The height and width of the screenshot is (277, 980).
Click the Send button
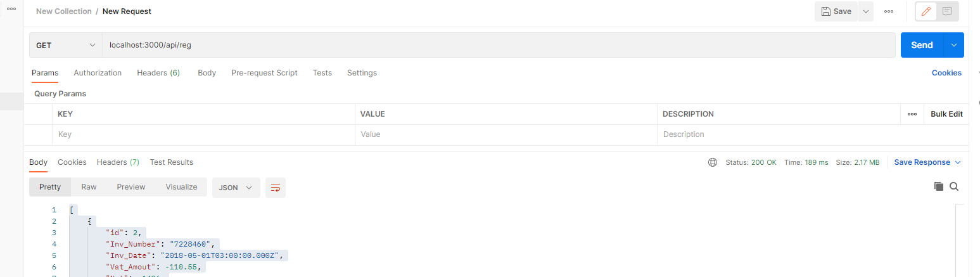click(x=922, y=45)
